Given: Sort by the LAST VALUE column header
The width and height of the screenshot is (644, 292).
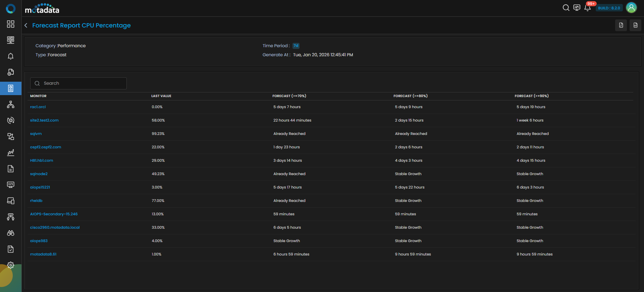Looking at the screenshot, I should pyautogui.click(x=161, y=96).
